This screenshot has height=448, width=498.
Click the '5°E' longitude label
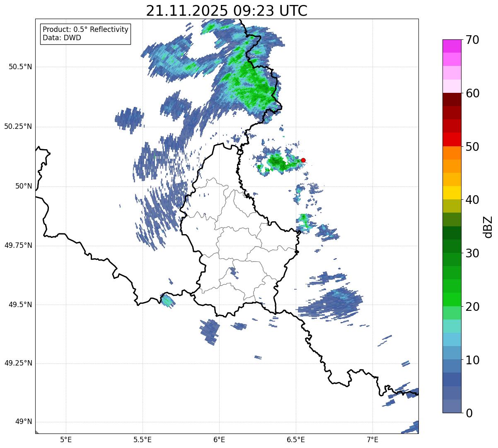pos(66,439)
